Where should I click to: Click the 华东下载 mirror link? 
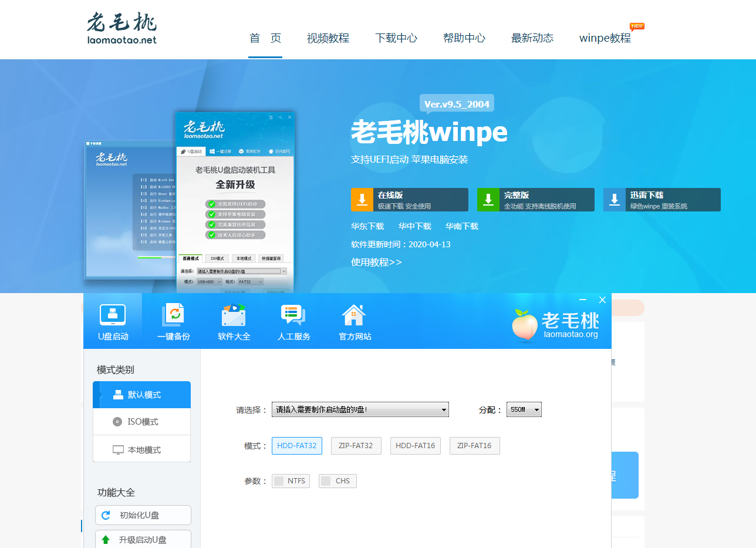(367, 226)
